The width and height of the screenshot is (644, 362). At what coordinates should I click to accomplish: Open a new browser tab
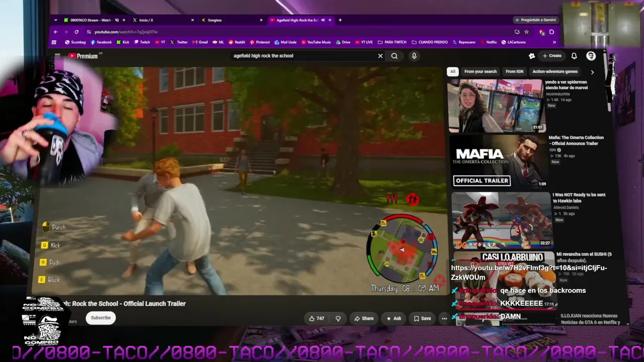click(340, 20)
